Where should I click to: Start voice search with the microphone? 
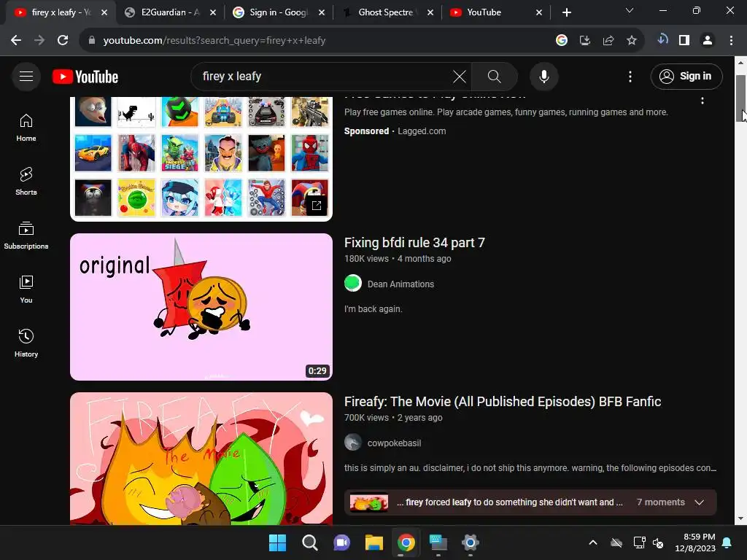click(543, 76)
